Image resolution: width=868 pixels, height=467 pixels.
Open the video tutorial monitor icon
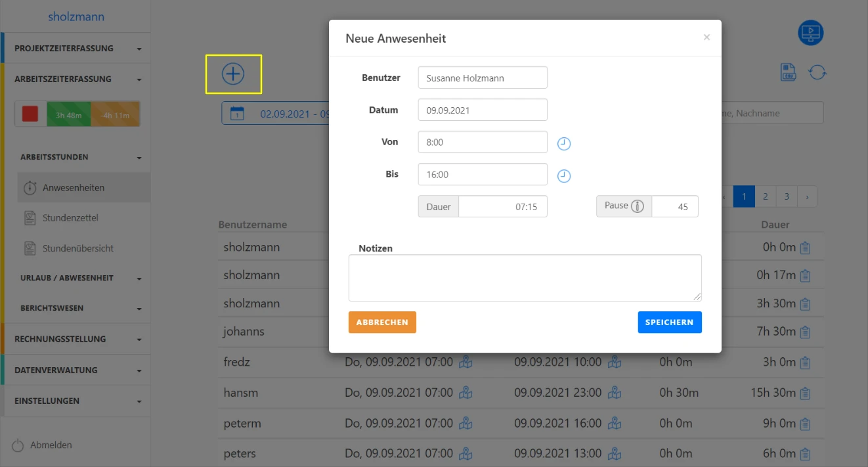[x=811, y=33]
